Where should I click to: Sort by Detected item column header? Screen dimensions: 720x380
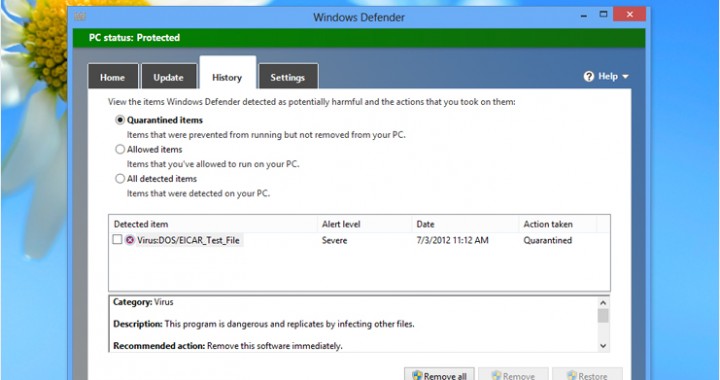214,224
